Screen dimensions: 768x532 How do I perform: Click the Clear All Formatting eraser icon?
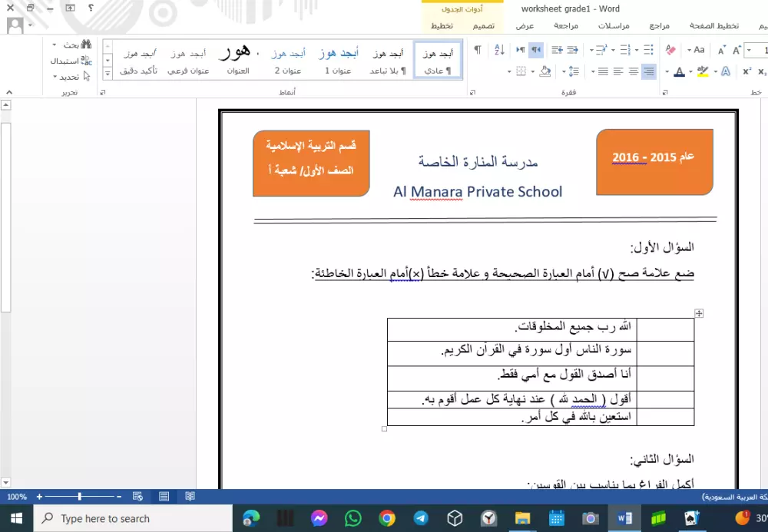670,49
